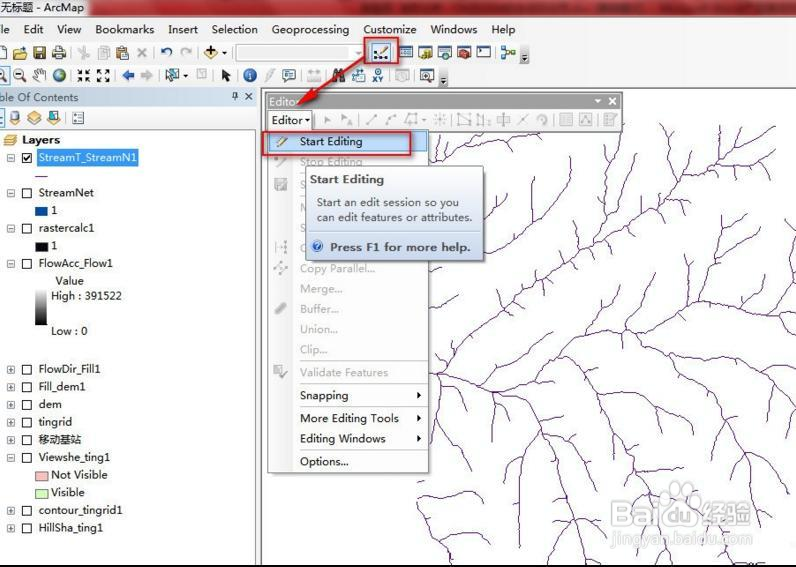796x567 pixels.
Task: Open the Editor Toolbar button in standard toolbar
Action: tap(381, 52)
